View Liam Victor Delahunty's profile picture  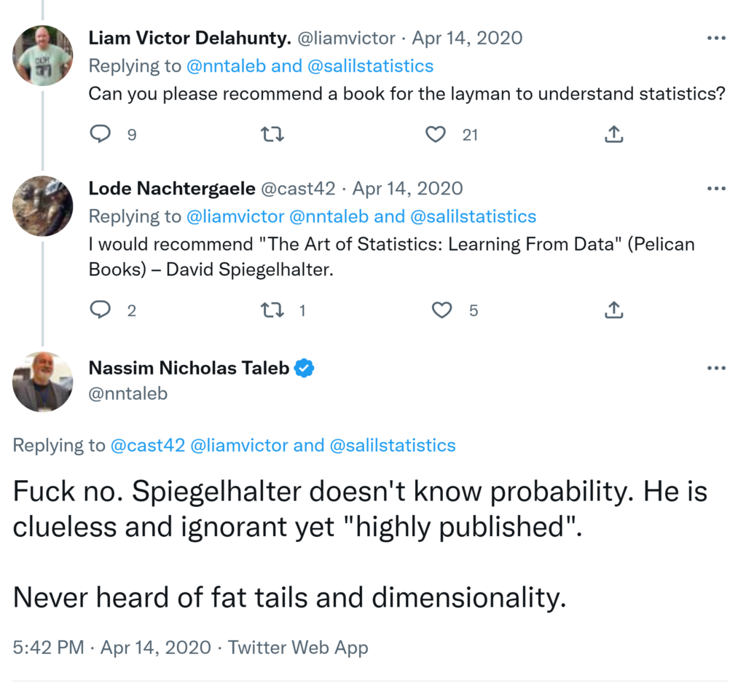coord(43,55)
